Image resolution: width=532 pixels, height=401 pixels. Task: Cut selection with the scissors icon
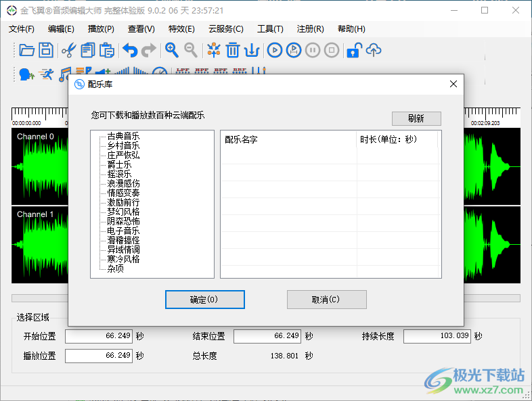click(69, 50)
